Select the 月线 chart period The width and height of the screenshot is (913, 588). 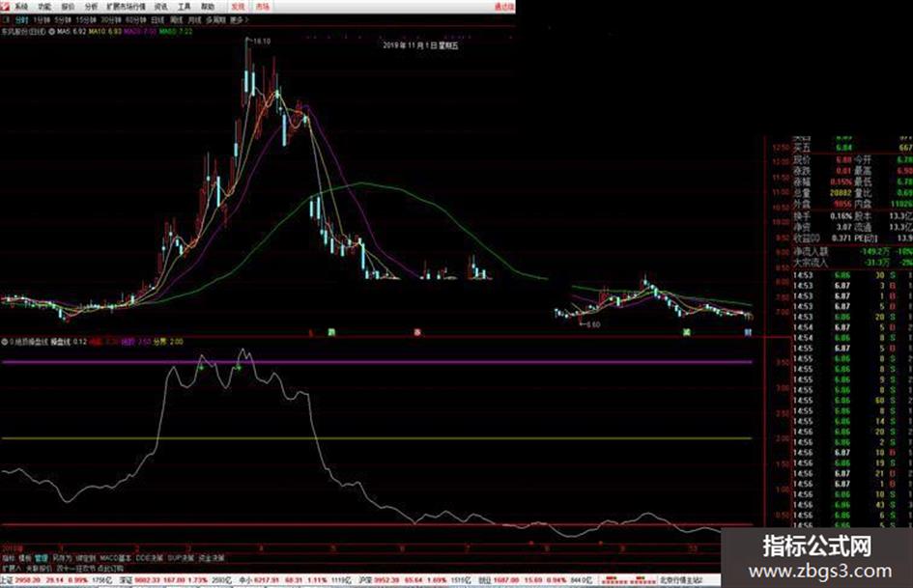[194, 20]
